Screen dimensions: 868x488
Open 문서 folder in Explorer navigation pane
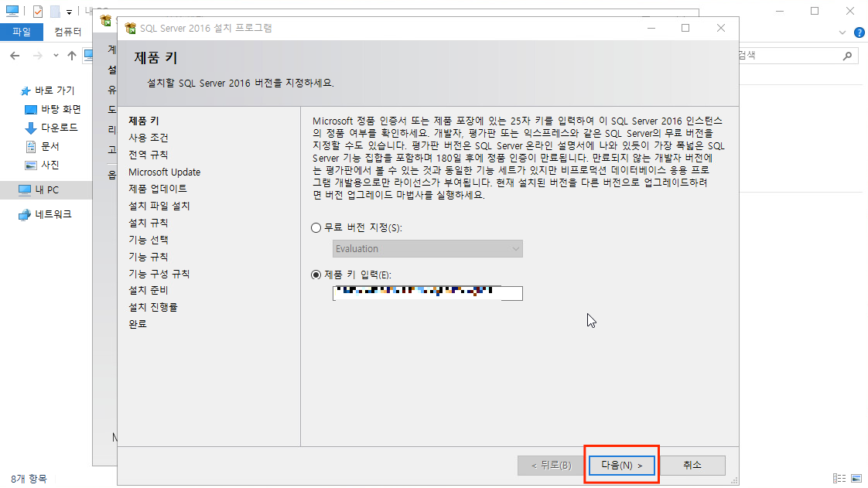[x=43, y=146]
